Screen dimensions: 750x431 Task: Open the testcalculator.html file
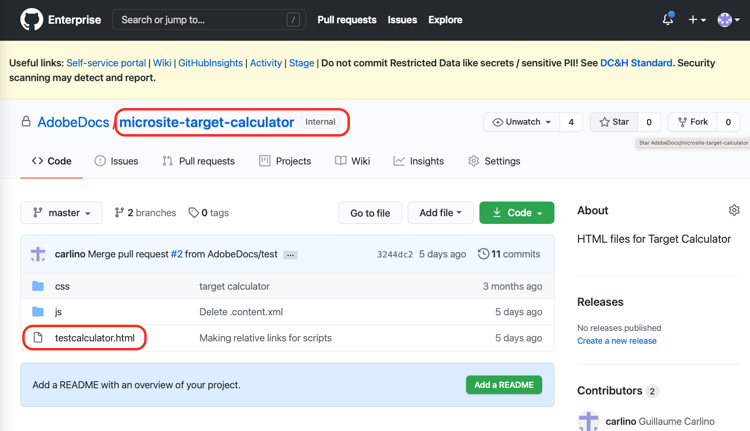coord(94,338)
